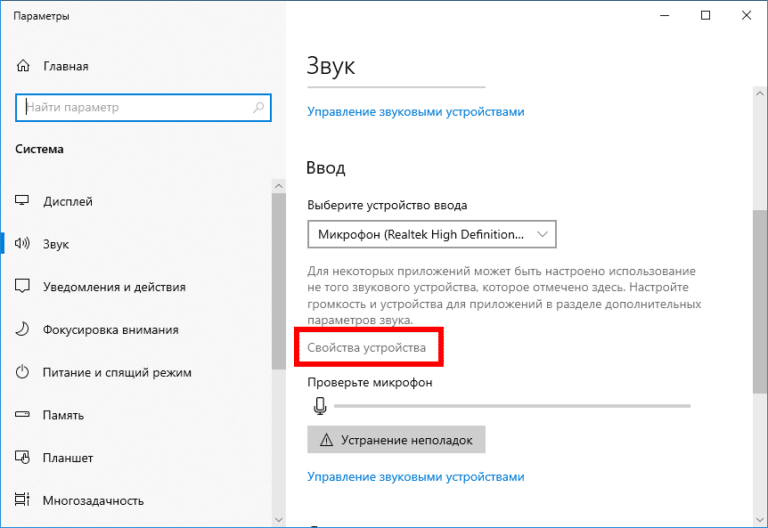Click the top Управление звуковыми устройствами link

pyautogui.click(x=415, y=112)
